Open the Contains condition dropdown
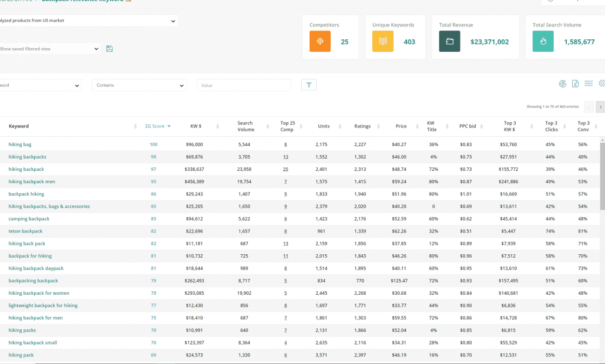 point(139,85)
